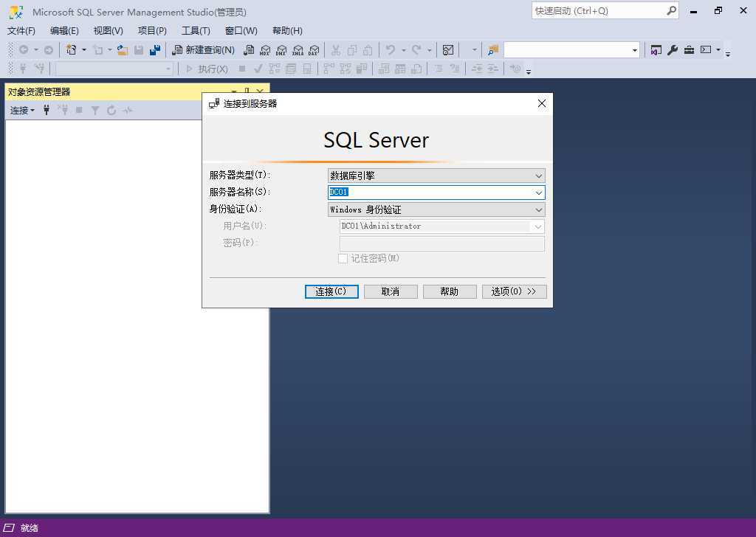Click the MDX query icon
The width and height of the screenshot is (756, 537).
point(265,49)
